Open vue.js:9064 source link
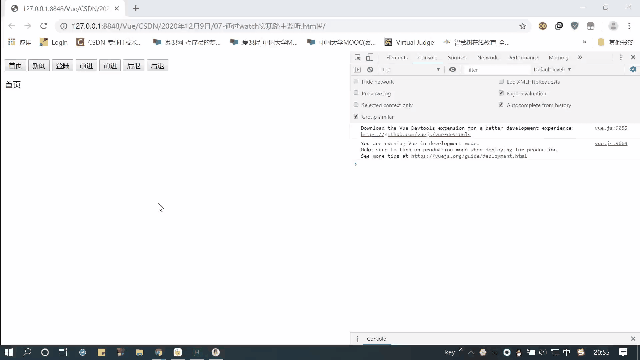640x360 pixels. [x=611, y=144]
